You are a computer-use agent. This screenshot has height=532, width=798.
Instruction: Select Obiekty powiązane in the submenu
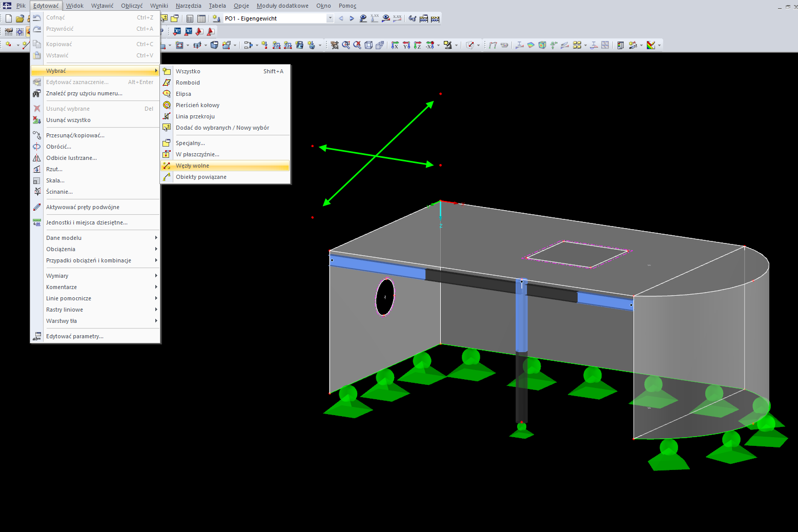(x=226, y=177)
